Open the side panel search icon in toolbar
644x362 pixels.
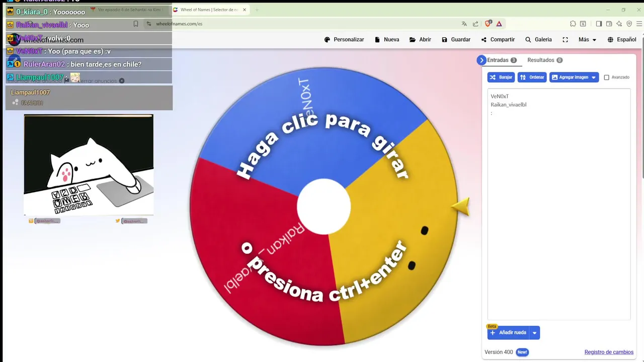point(583,24)
